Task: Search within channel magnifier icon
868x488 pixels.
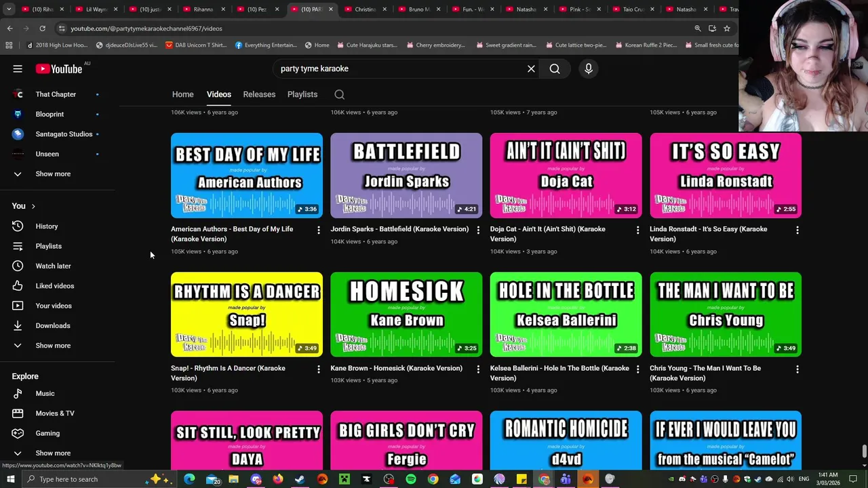Action: 339,94
